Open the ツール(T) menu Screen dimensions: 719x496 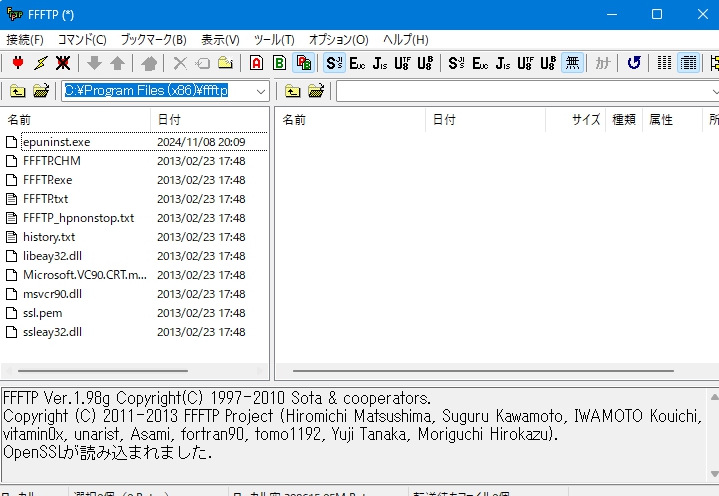pyautogui.click(x=274, y=40)
